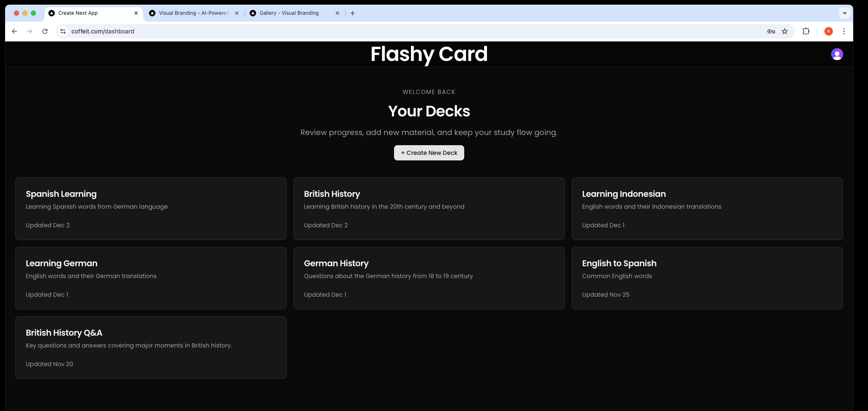Screen dimensions: 868x411
Task: Switch to Visual Branding AI-Powered tab
Action: [193, 13]
